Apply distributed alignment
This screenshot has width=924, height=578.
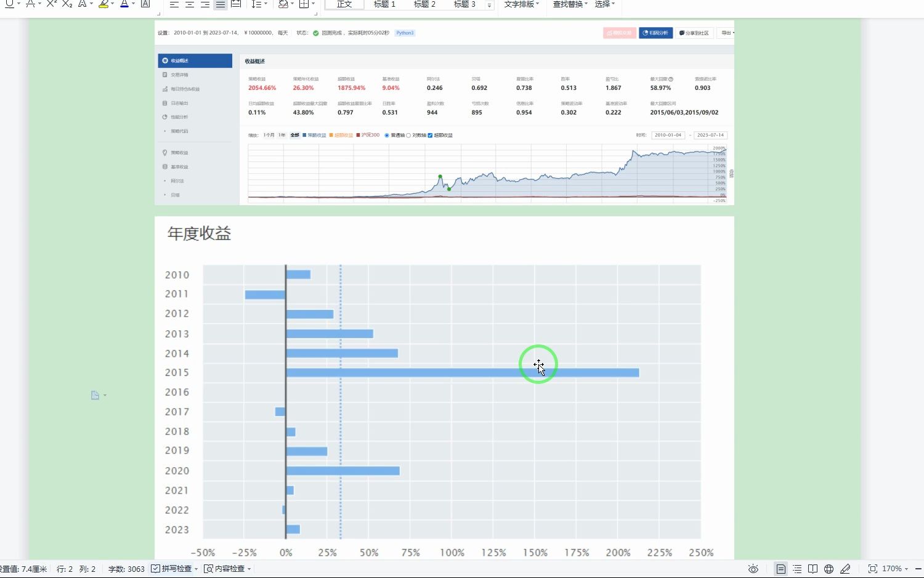point(236,4)
